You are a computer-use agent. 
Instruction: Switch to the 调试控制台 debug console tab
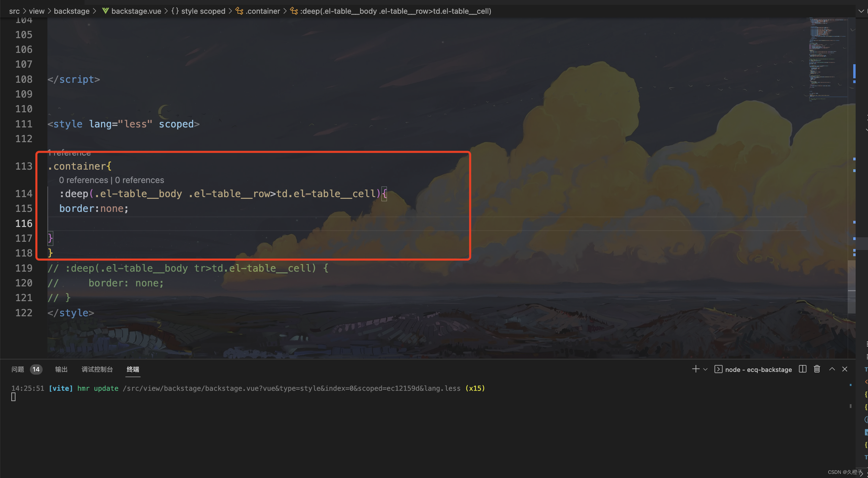coord(97,369)
